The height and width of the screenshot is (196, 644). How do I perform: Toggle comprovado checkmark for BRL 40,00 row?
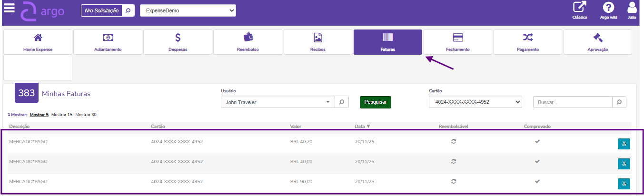point(537,161)
